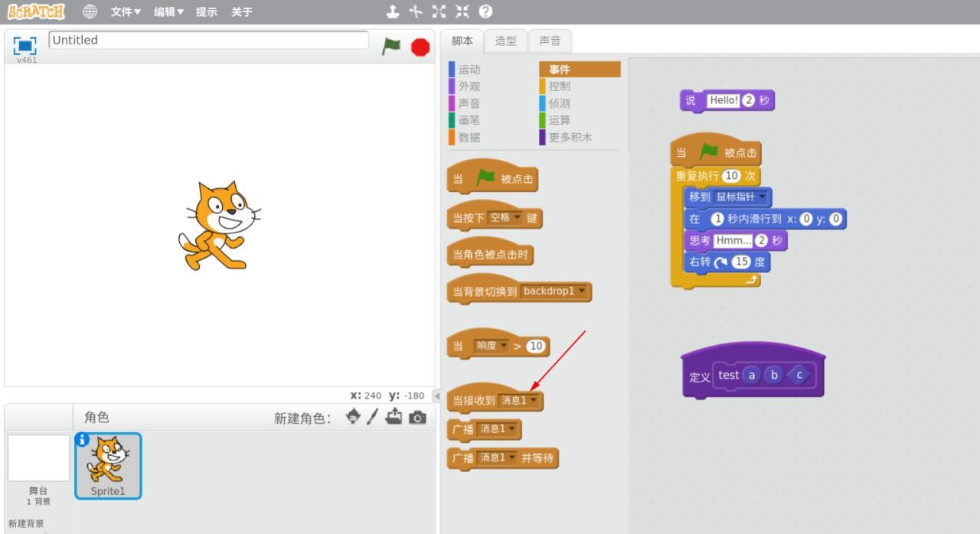980x534 pixels.
Task: Click the 定义 test custom block
Action: (753, 370)
